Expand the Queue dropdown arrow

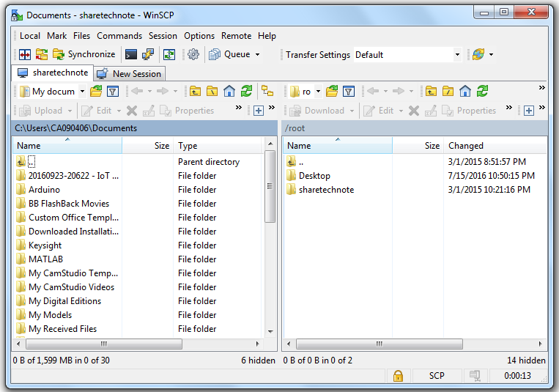(x=257, y=54)
